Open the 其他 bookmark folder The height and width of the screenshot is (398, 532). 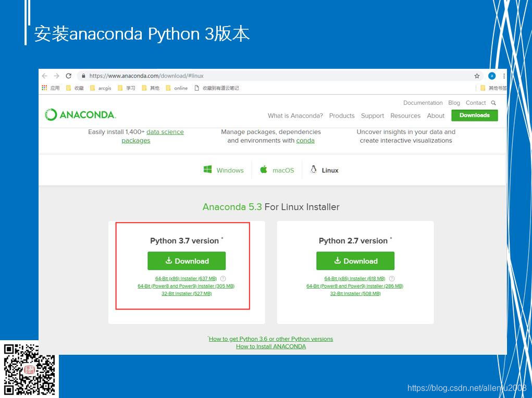point(151,88)
